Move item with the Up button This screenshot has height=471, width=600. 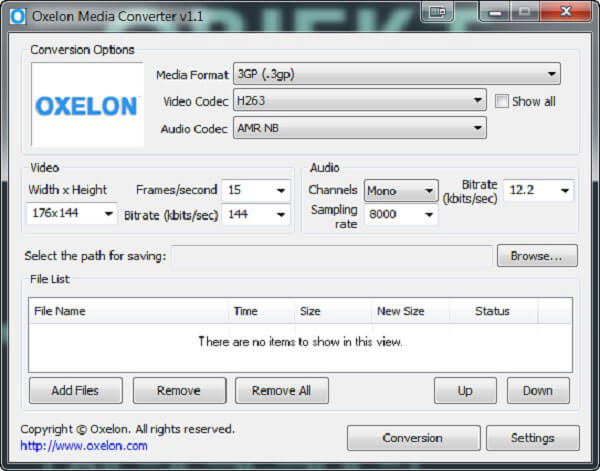465,391
